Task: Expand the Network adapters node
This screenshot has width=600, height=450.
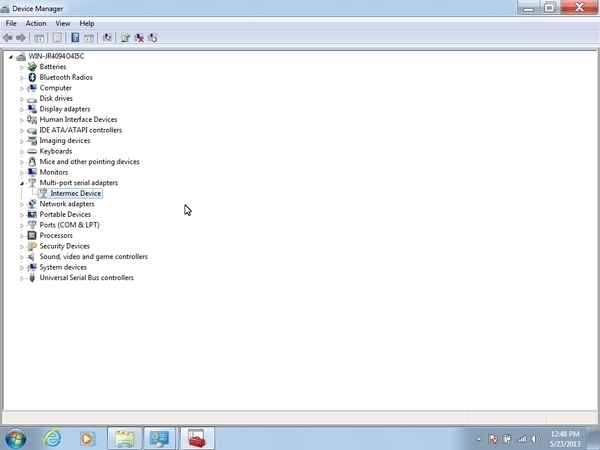Action: (x=22, y=204)
